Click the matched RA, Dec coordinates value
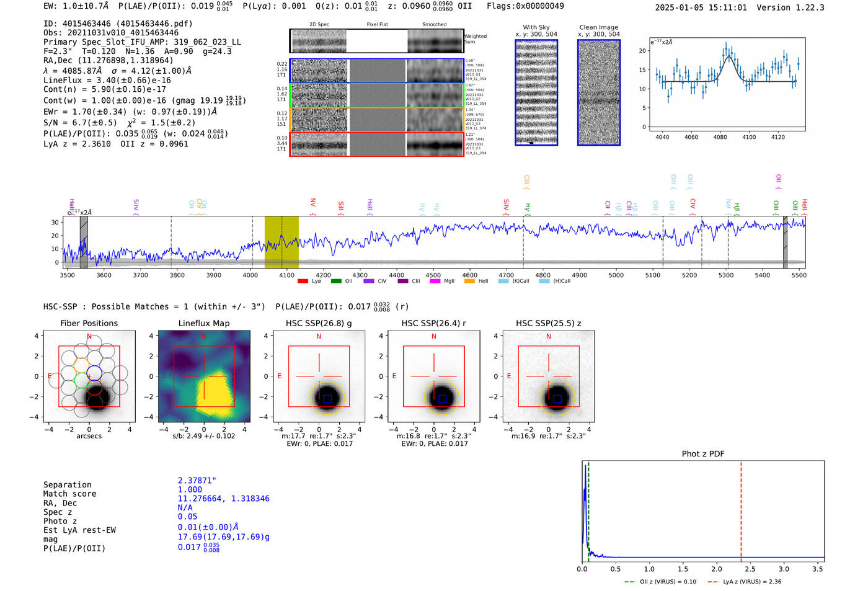 pyautogui.click(x=223, y=499)
